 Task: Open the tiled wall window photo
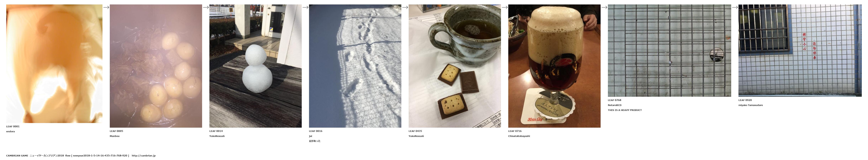pos(800,50)
